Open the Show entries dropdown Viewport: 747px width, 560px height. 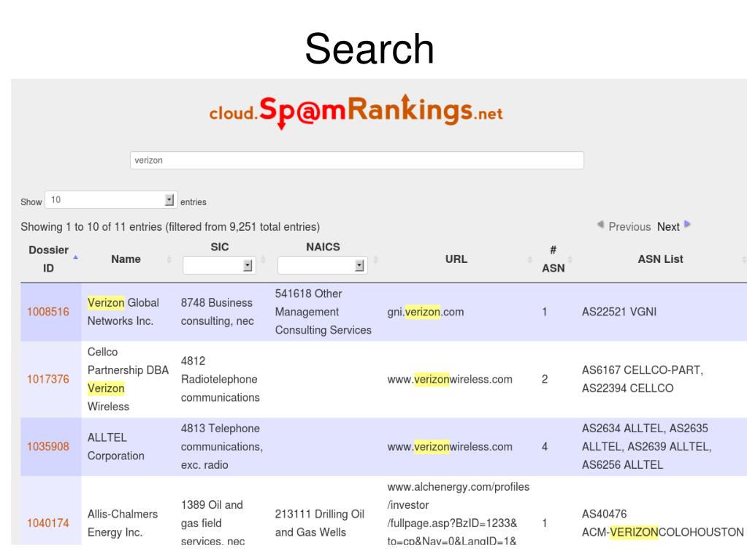111,199
